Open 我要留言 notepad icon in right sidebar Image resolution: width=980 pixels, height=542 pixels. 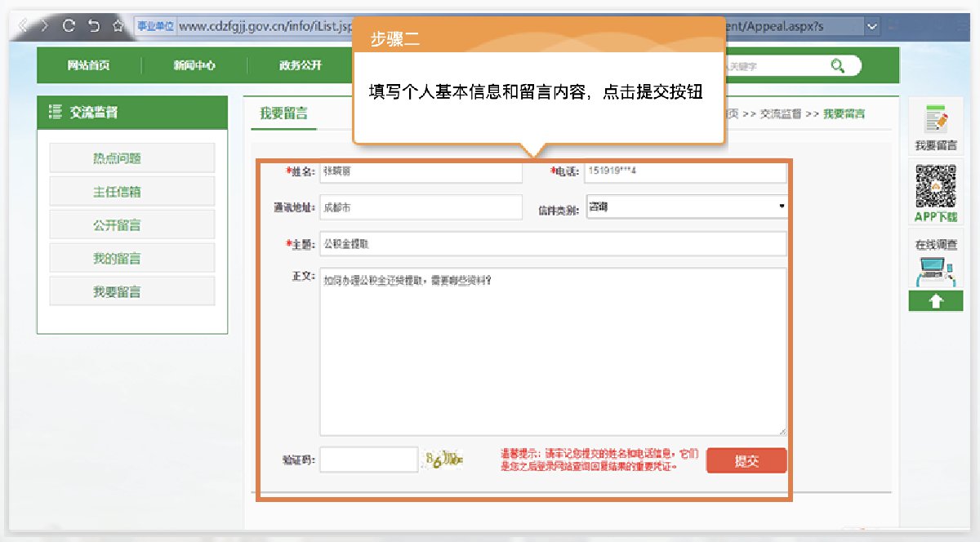pyautogui.click(x=936, y=121)
